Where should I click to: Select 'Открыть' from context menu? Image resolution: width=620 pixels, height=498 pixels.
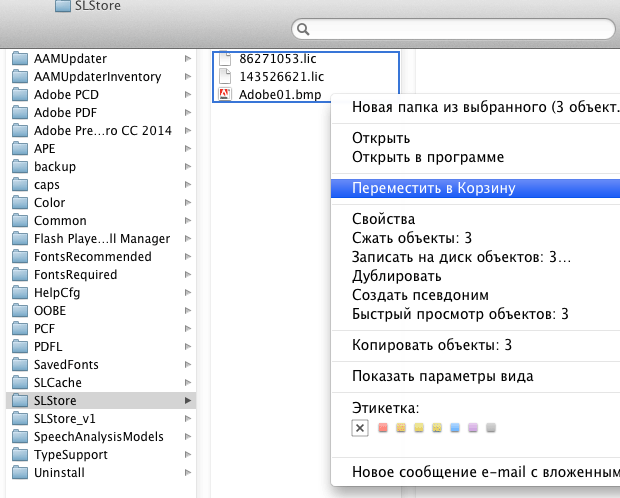[x=475, y=138]
